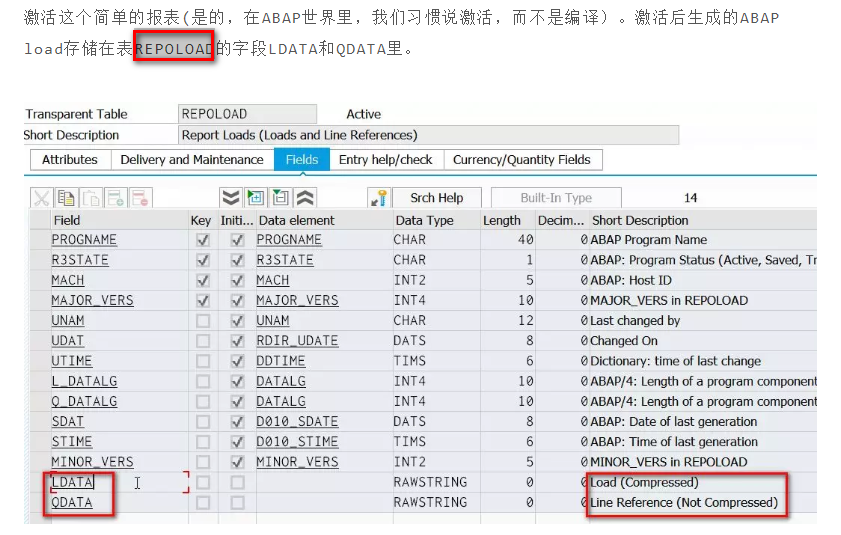Viewport: 841px width, 535px height.
Task: Click the Short Description input field
Action: 429,135
